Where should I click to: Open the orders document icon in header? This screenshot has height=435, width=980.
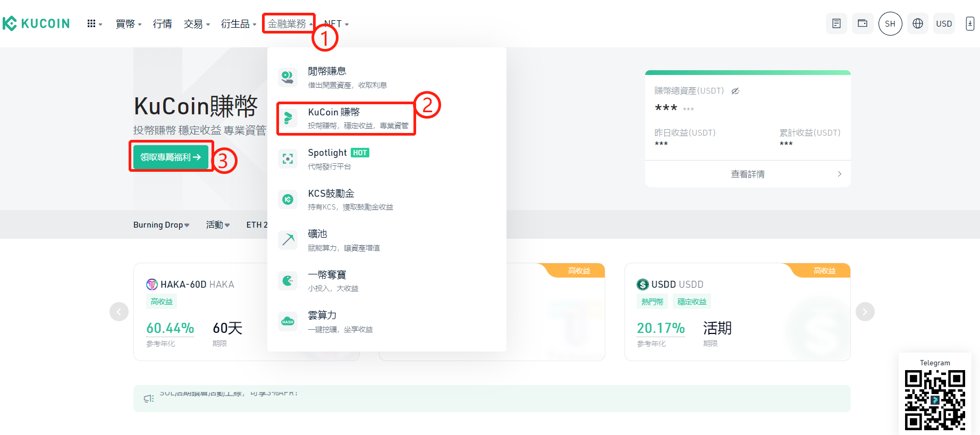point(836,23)
